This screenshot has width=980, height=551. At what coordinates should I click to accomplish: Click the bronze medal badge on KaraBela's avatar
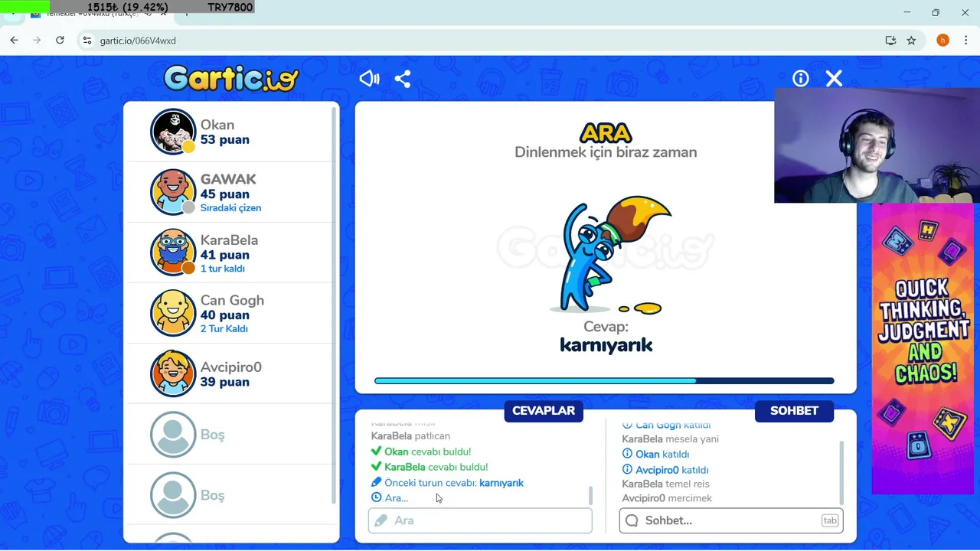(188, 268)
